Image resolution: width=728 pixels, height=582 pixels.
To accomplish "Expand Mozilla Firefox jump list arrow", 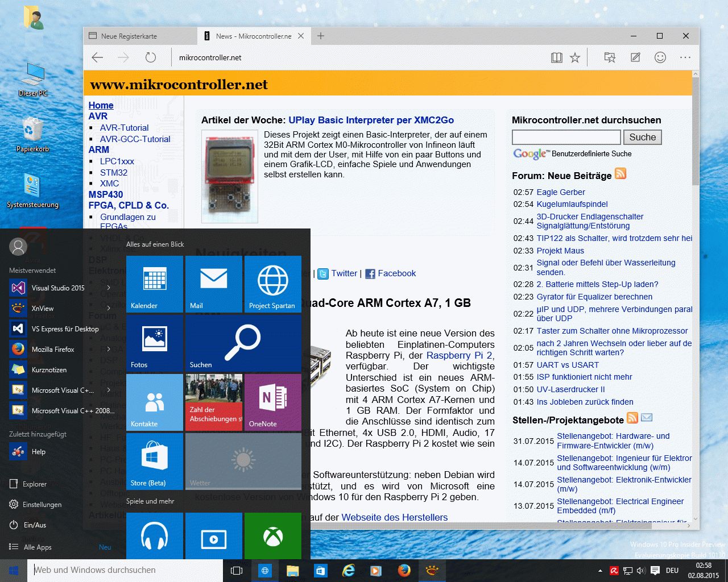I will (x=109, y=349).
